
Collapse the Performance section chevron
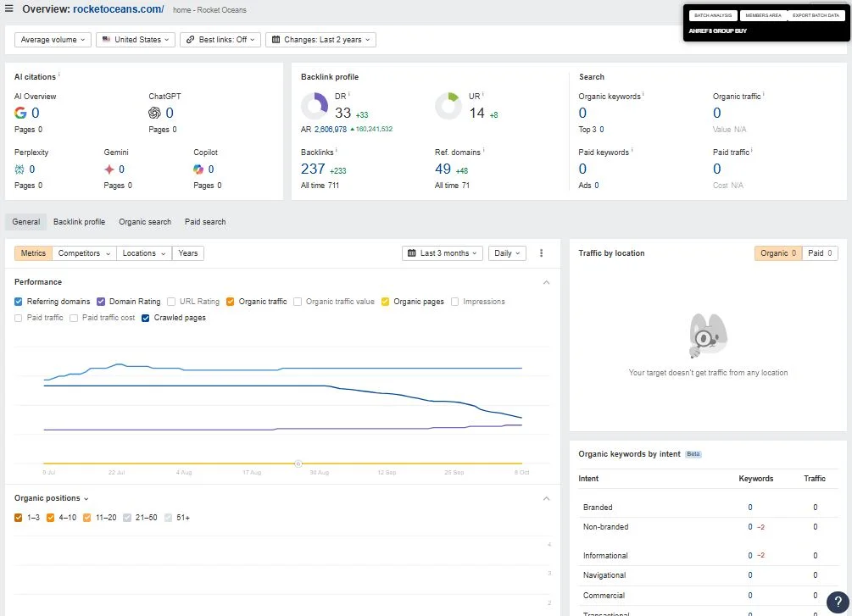click(x=546, y=282)
